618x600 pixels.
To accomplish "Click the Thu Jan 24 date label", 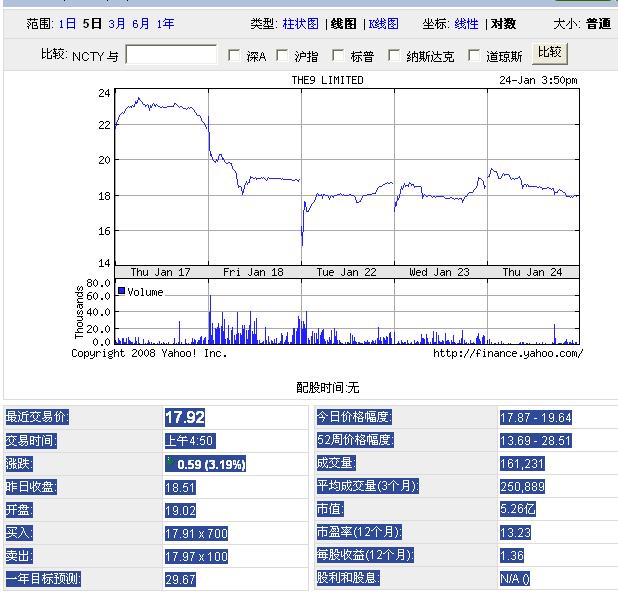I will pos(532,272).
